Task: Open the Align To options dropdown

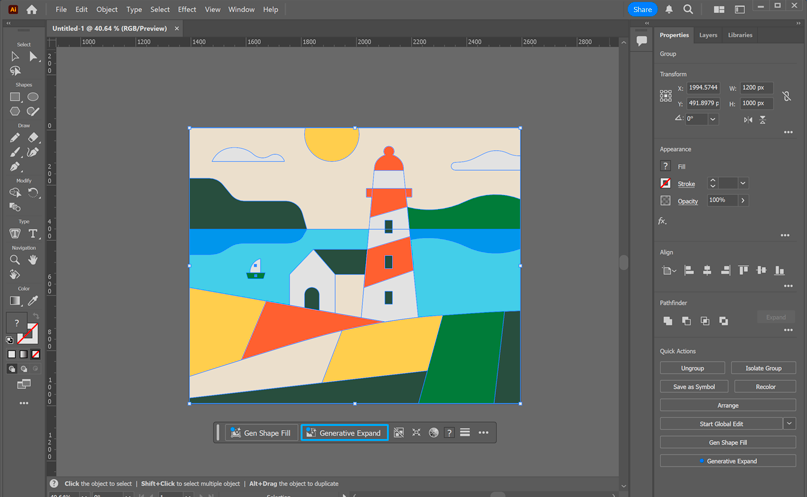Action: tap(669, 270)
